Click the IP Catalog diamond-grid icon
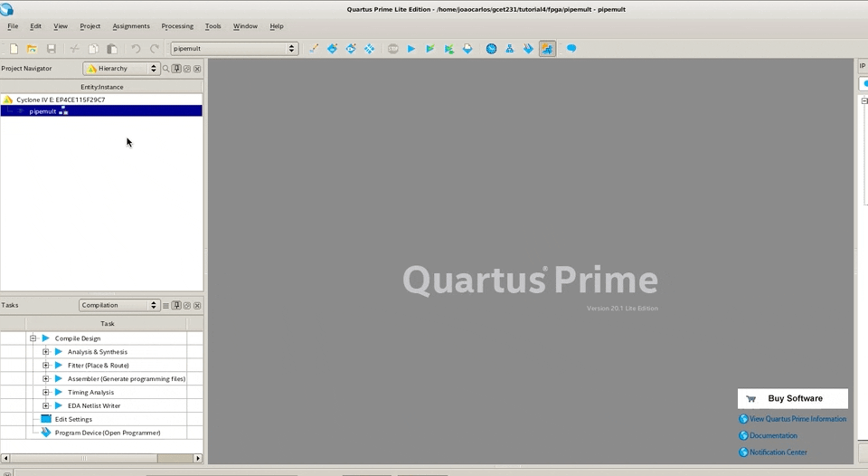Image resolution: width=868 pixels, height=476 pixels. coord(369,49)
